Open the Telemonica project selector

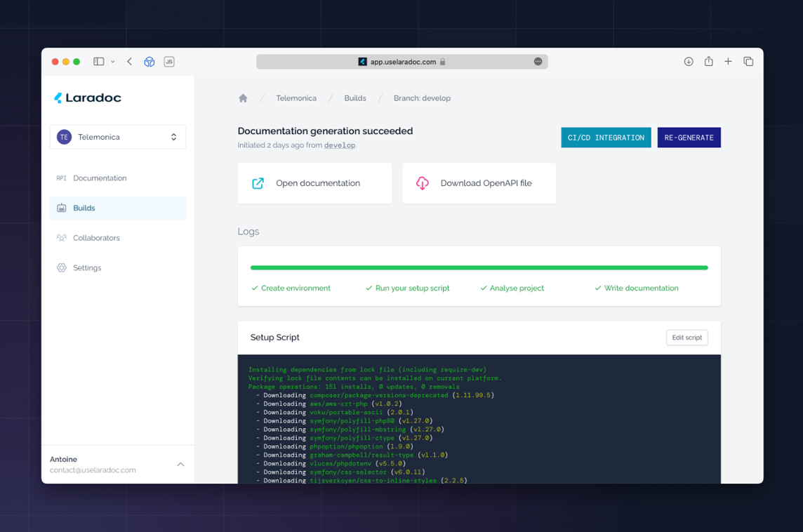click(x=118, y=137)
